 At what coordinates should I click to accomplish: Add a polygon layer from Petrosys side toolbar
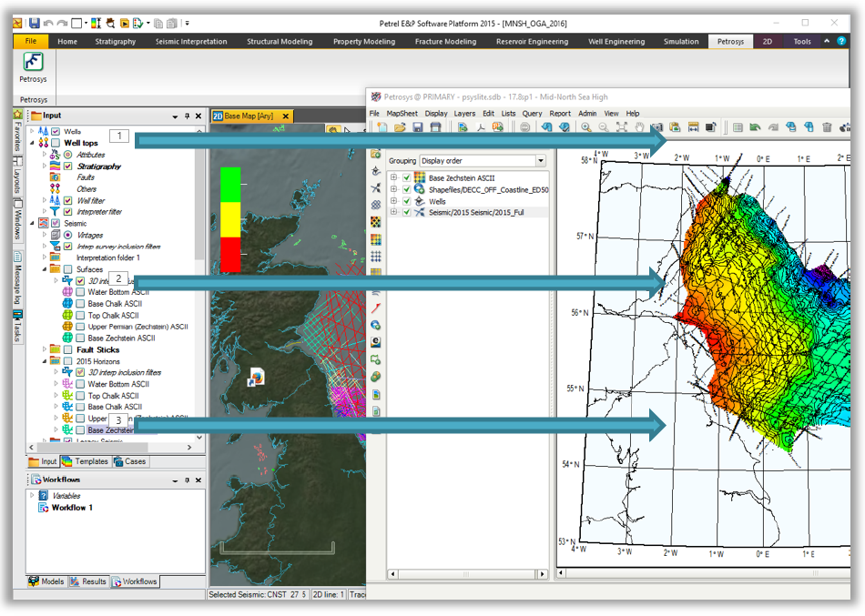click(376, 360)
